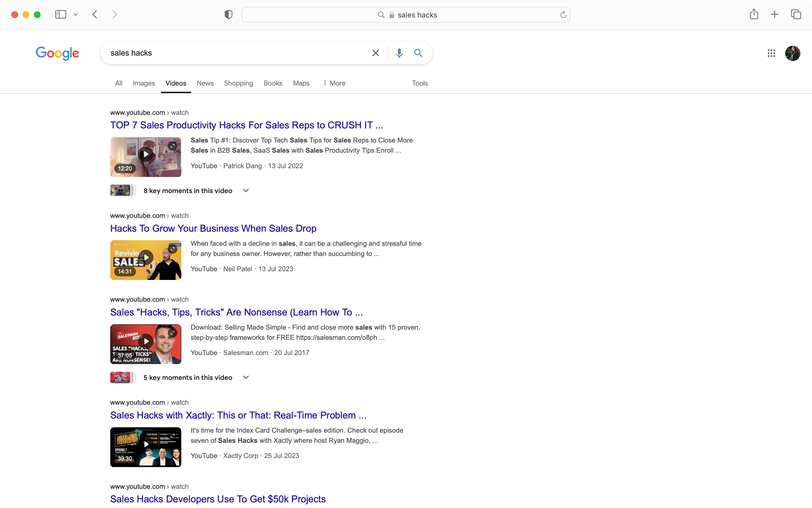Open the Google account profile picture

point(793,53)
